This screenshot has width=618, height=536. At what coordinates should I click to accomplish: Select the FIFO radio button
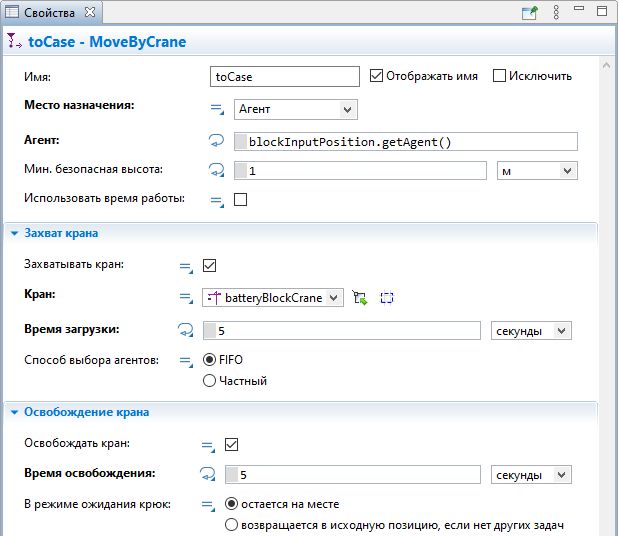click(209, 359)
